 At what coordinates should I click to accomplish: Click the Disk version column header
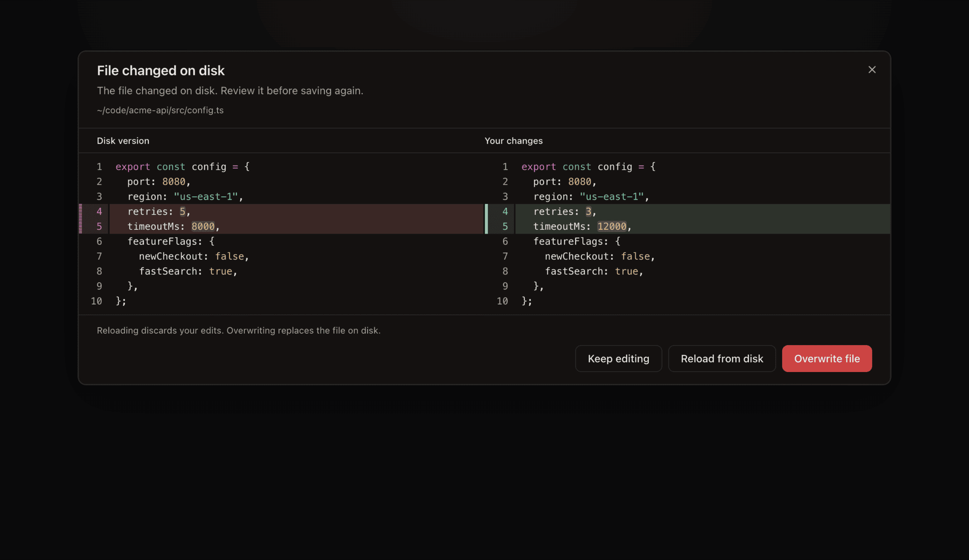point(123,140)
